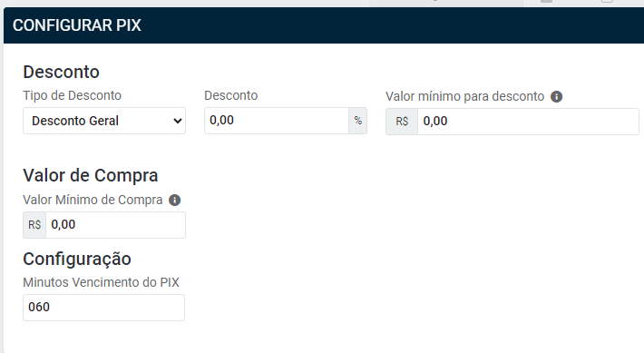This screenshot has width=644, height=353.
Task: Click the Minutos Vencimento do PIX label
Action: [x=101, y=282]
